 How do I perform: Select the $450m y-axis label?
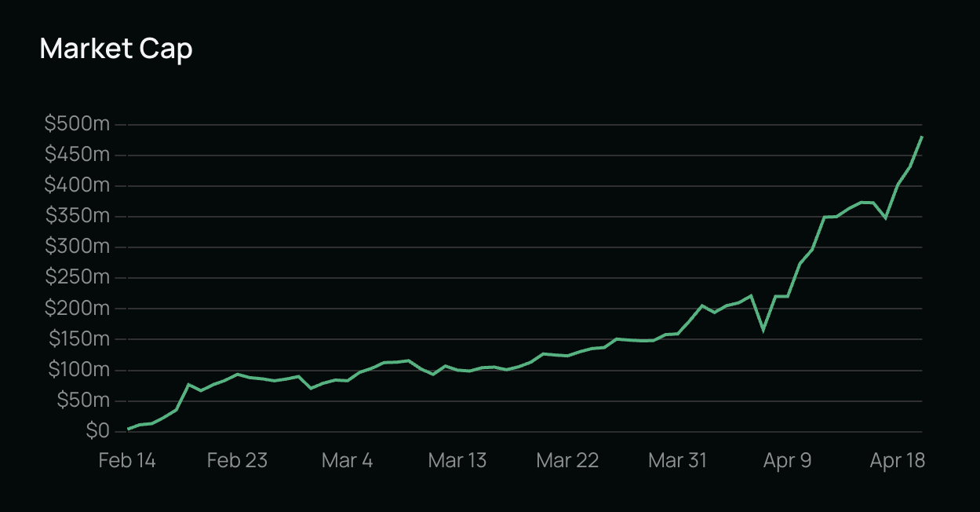(77, 155)
